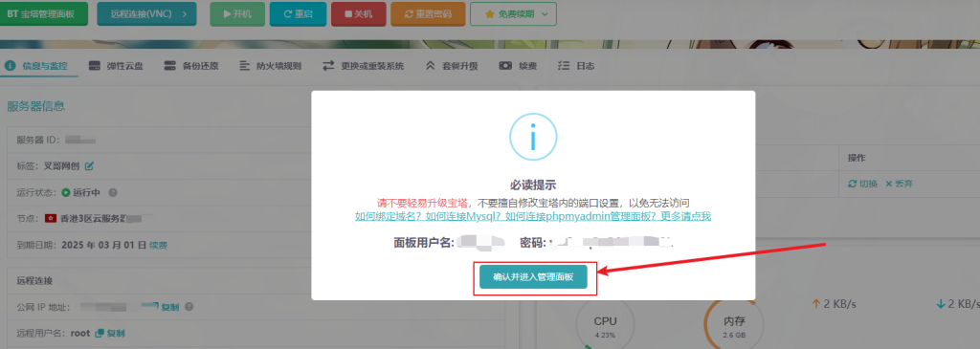Expand the 免费续期 dropdown arrow
The image size is (980, 349).
[545, 13]
